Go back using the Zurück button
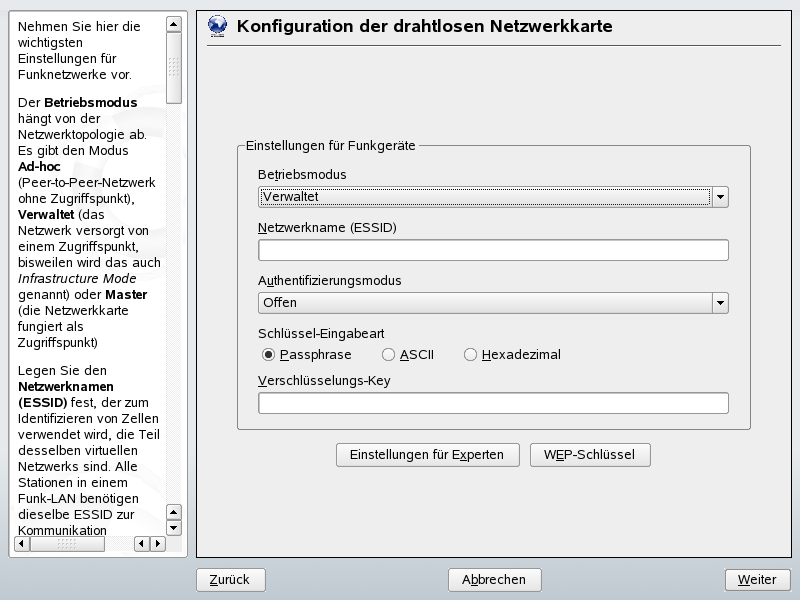 (x=230, y=580)
